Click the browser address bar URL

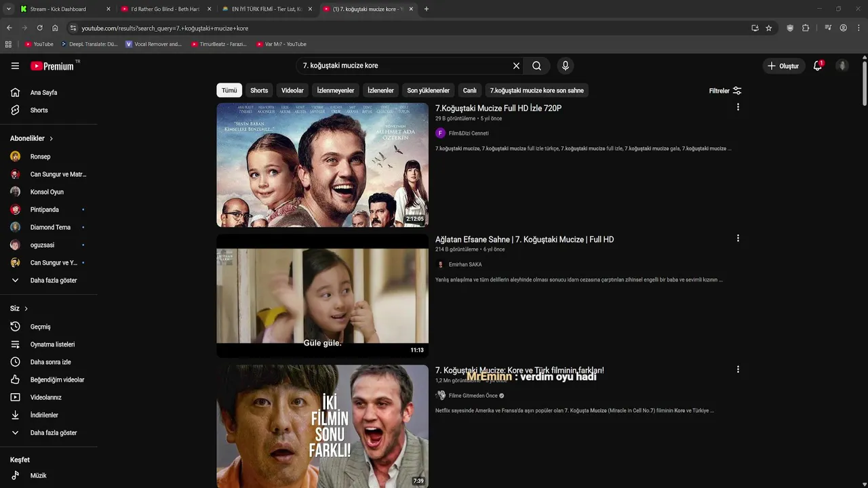click(165, 28)
